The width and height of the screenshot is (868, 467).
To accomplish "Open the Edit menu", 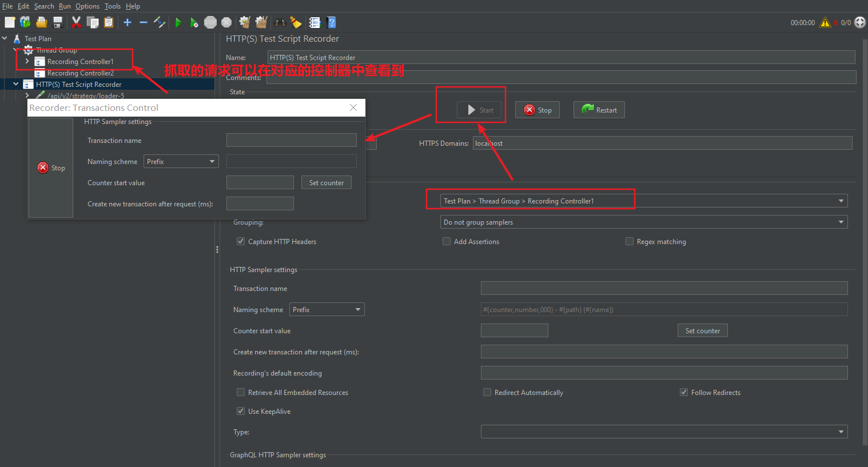I will (x=23, y=6).
